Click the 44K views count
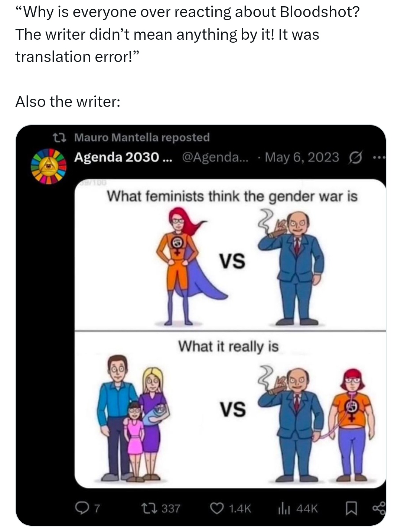 click(307, 508)
